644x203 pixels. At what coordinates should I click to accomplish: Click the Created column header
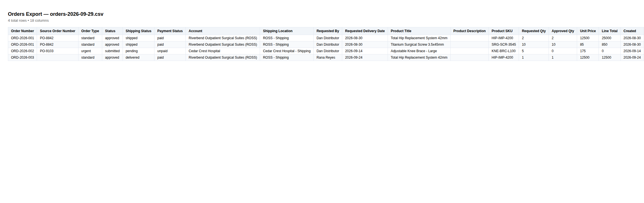click(632, 31)
